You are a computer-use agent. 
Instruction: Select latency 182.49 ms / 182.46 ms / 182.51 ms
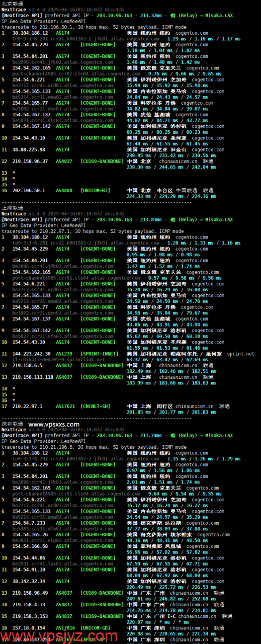tap(171, 371)
